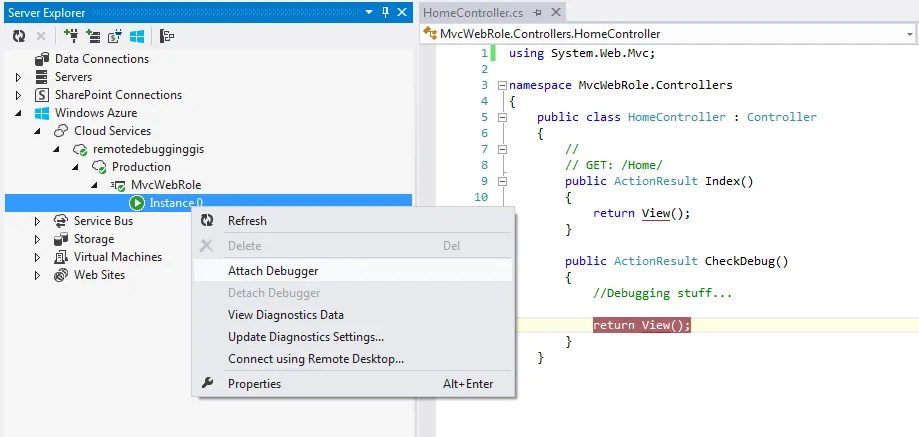Image resolution: width=919 pixels, height=437 pixels.
Task: Click the Web Sites globe icon
Action: point(61,275)
